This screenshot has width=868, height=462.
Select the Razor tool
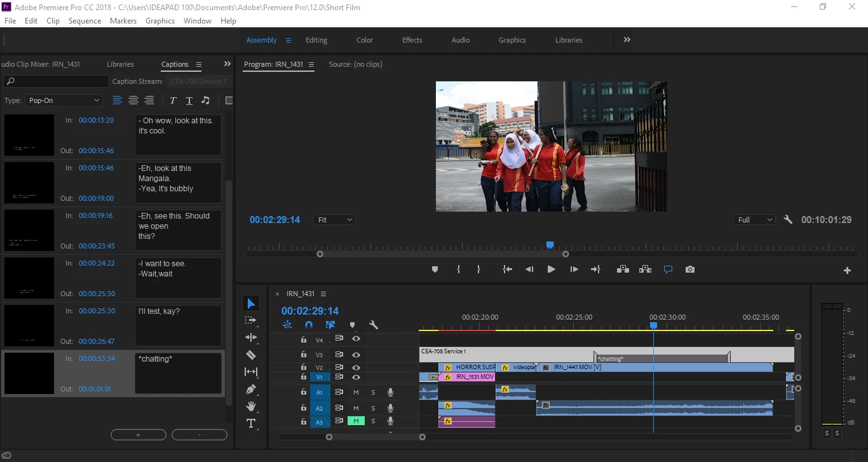(x=251, y=355)
